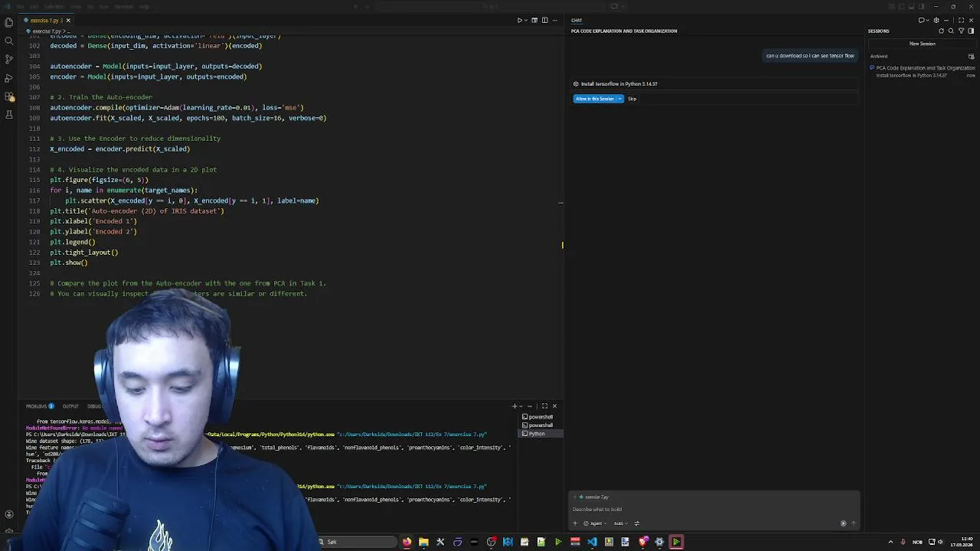Screen dimensions: 980x551
Task: Open chat settings gear icon
Action: point(936,20)
